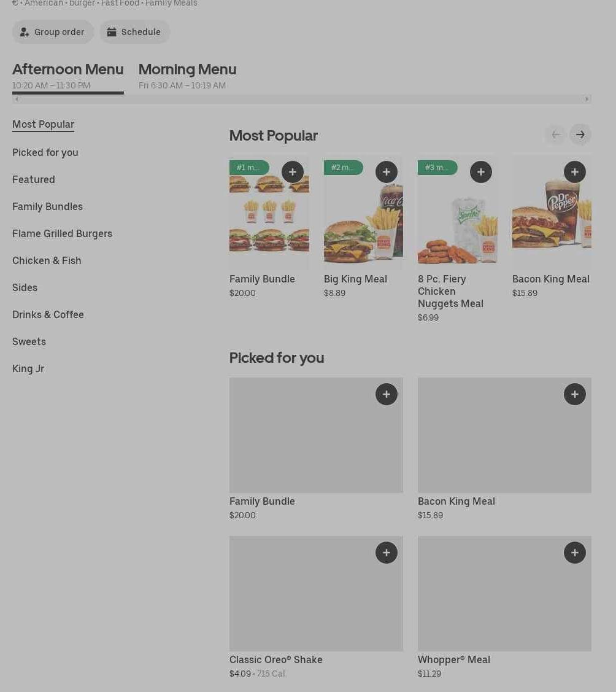Open the Schedule order button
The width and height of the screenshot is (616, 692).
(x=134, y=32)
